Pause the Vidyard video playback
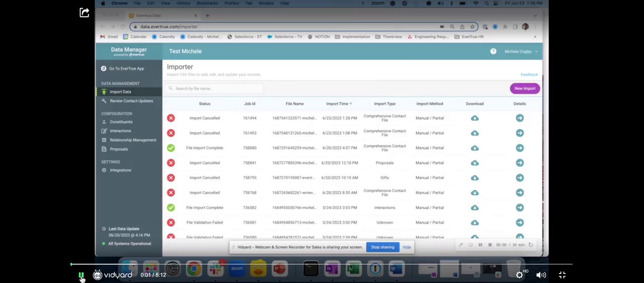 click(x=80, y=275)
